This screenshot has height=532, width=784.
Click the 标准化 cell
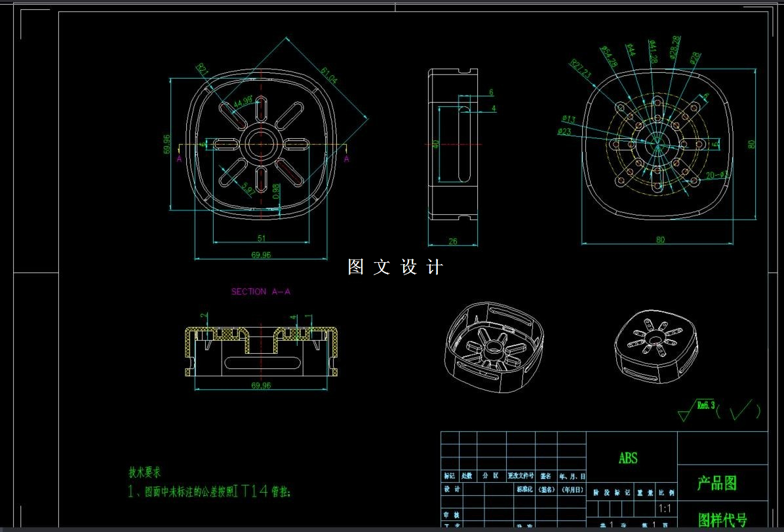point(524,489)
